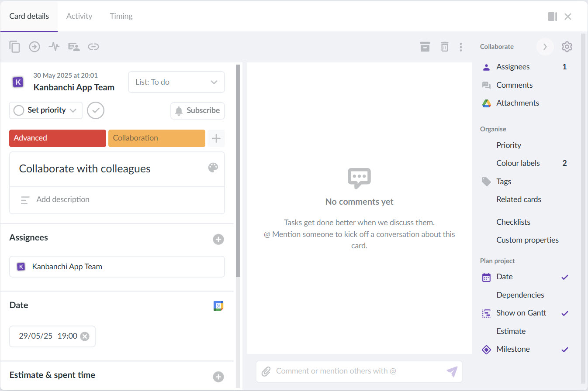The image size is (588, 391).
Task: Toggle the side panel layout icon
Action: pyautogui.click(x=553, y=17)
